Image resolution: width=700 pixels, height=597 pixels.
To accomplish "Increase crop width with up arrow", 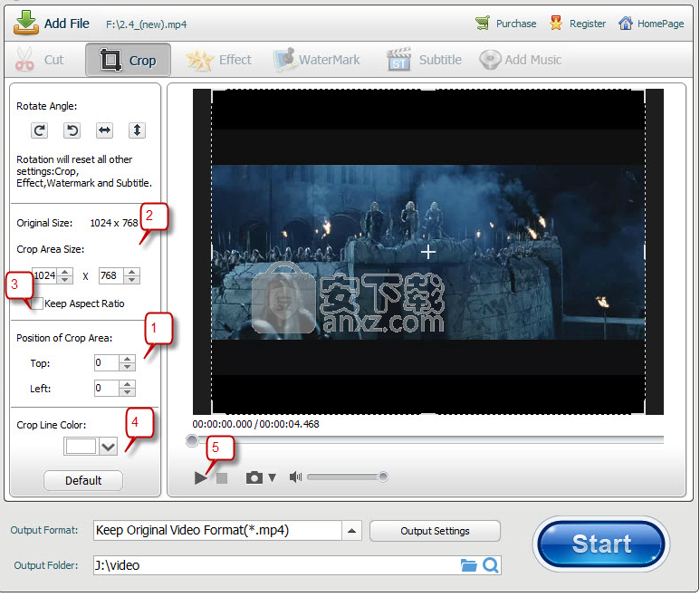I will 65,272.
